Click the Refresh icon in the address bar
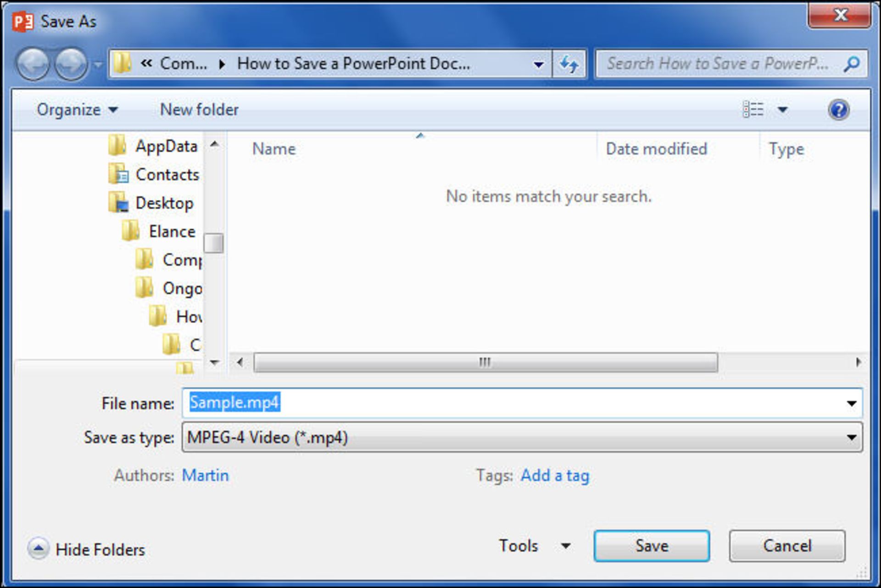Image resolution: width=881 pixels, height=588 pixels. click(569, 64)
